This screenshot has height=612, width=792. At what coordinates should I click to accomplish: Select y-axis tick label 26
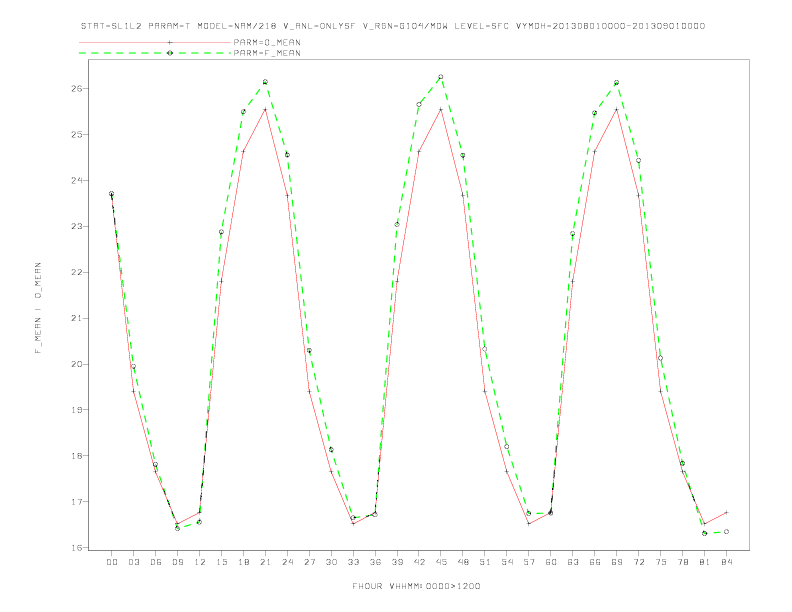[x=76, y=88]
